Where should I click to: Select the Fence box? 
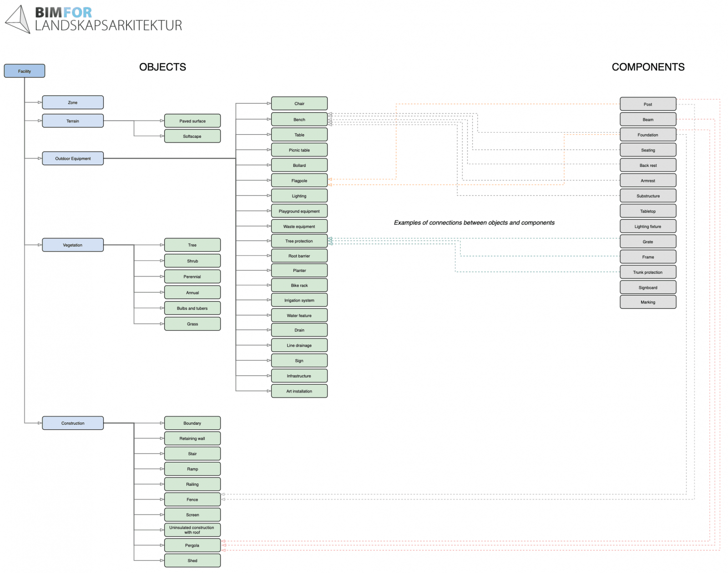[x=192, y=499]
